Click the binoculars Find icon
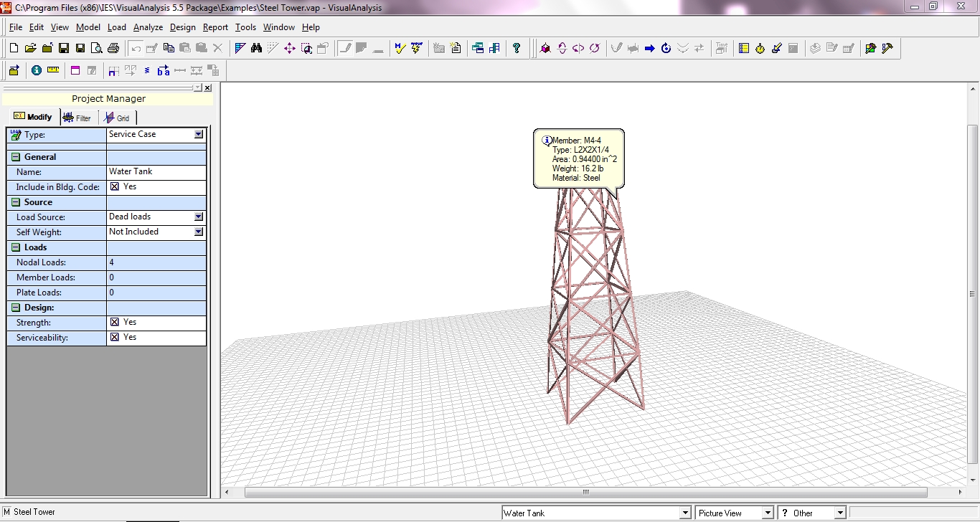 pyautogui.click(x=256, y=49)
